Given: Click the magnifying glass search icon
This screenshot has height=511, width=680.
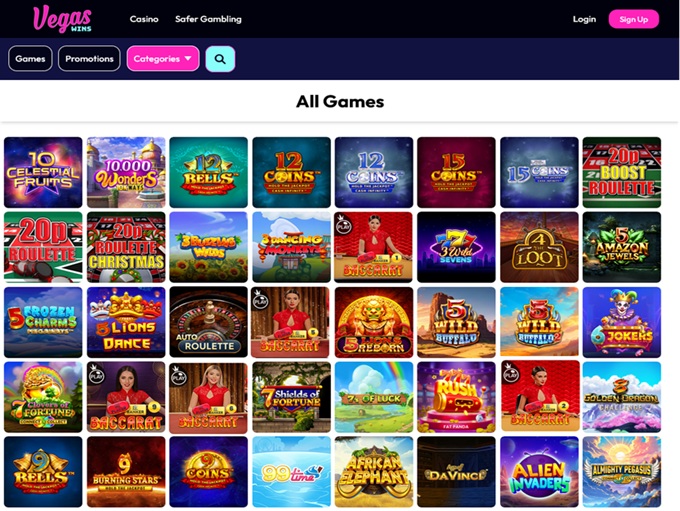Looking at the screenshot, I should tap(220, 59).
